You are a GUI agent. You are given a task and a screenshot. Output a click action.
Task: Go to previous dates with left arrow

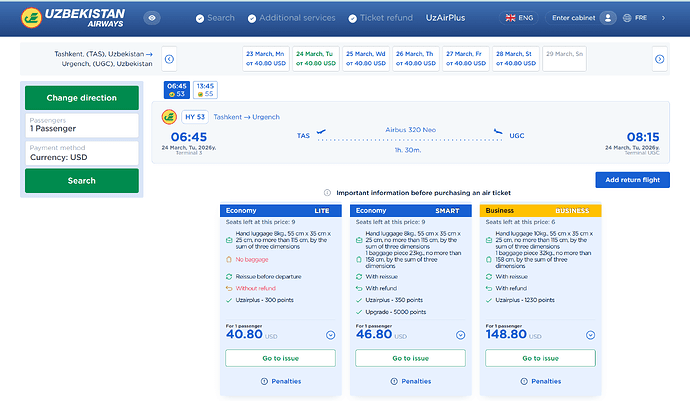(x=169, y=59)
